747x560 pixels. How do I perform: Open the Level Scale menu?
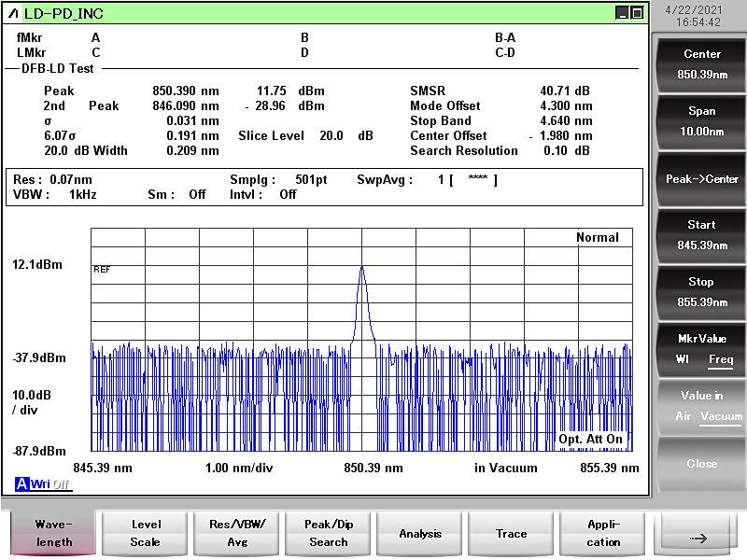point(145,534)
